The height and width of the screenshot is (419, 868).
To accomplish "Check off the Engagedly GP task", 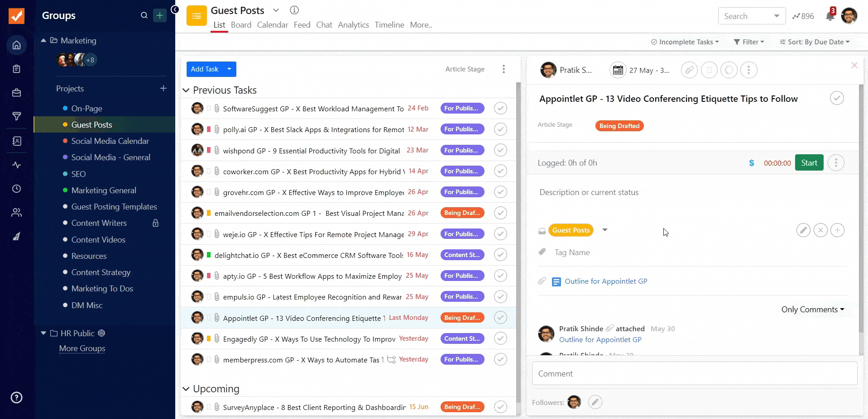I will 500,338.
